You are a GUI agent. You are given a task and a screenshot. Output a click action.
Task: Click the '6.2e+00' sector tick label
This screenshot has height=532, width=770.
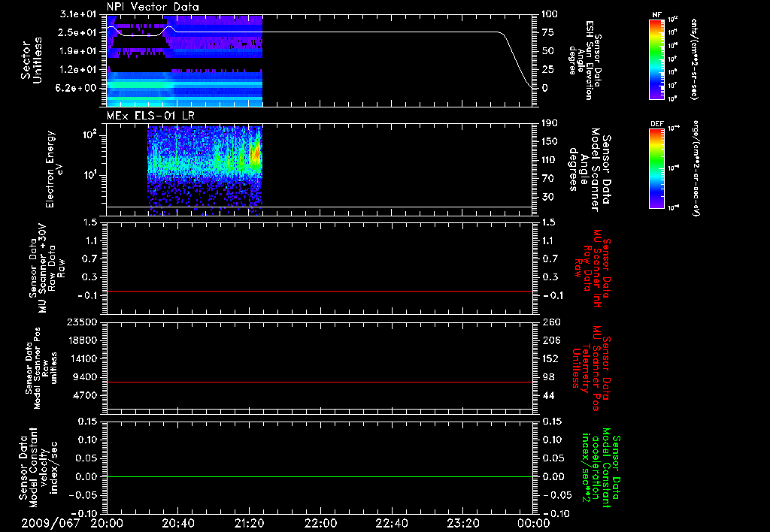(x=77, y=88)
